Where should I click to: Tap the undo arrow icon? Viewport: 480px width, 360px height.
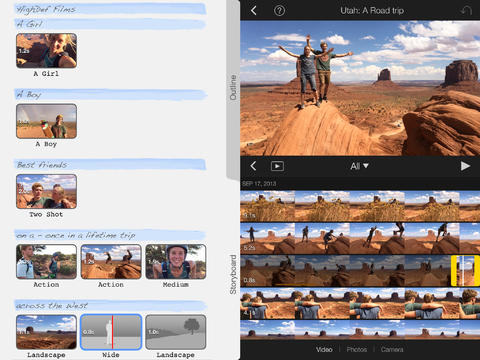466,11
